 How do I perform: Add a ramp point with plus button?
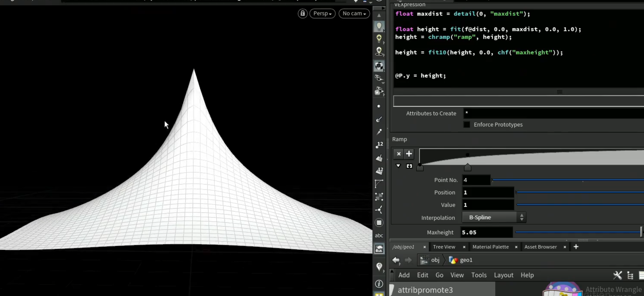[x=409, y=154]
